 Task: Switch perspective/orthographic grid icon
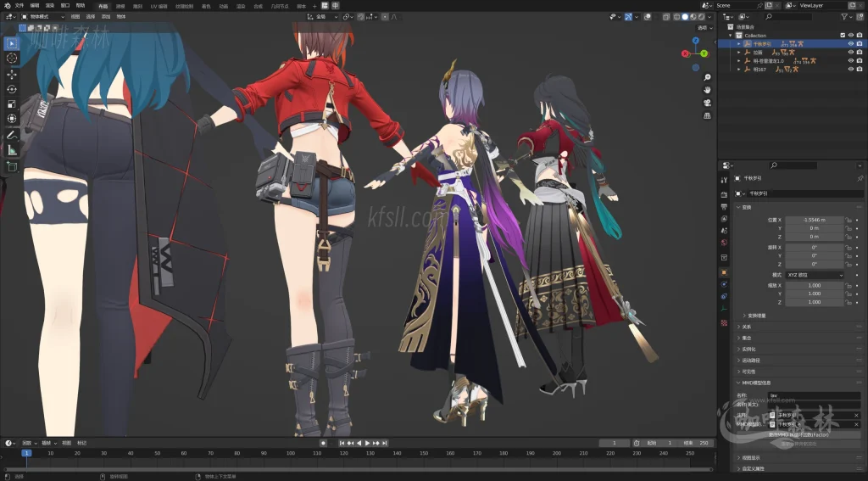707,115
